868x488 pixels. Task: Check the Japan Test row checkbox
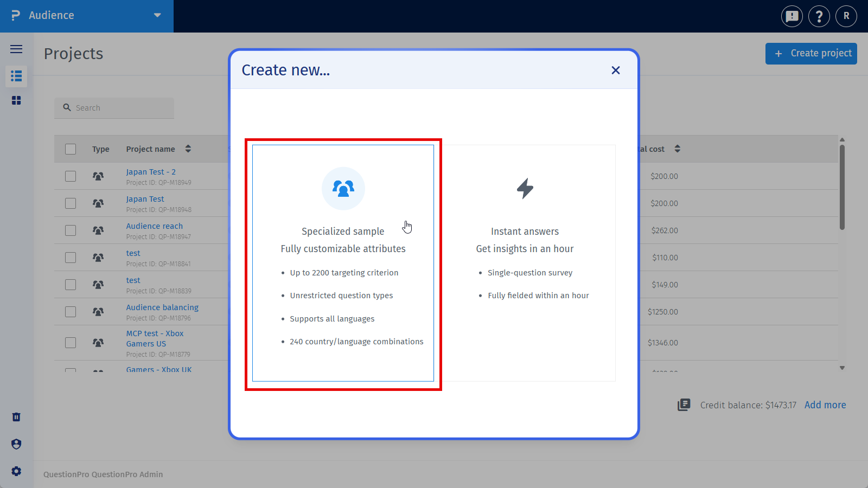(x=71, y=203)
